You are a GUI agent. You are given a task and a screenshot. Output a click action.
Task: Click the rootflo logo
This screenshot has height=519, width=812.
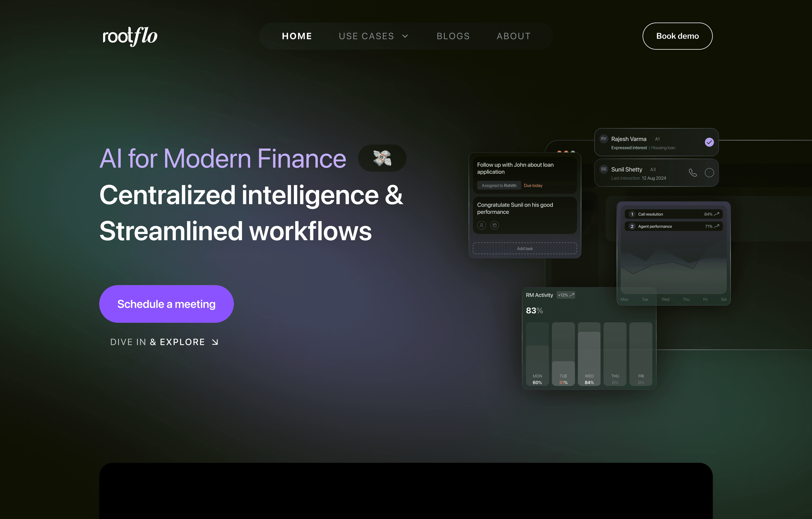coord(130,36)
